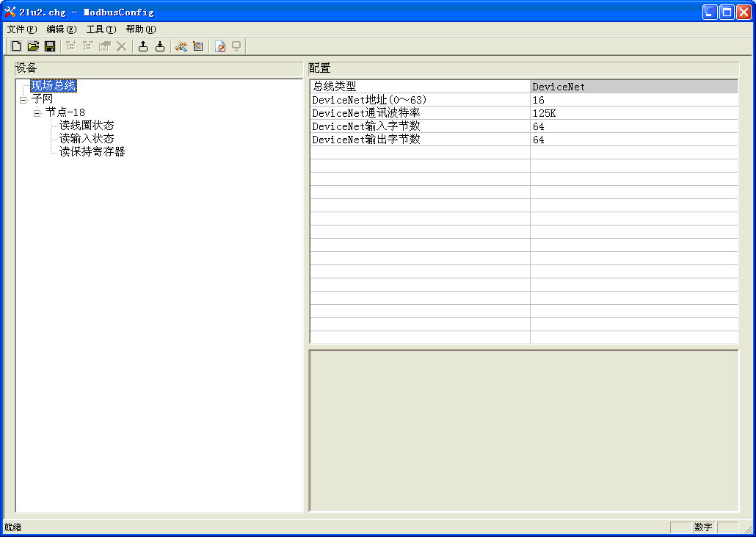756x537 pixels.
Task: Select 读输入状态 in the device tree
Action: (87, 139)
